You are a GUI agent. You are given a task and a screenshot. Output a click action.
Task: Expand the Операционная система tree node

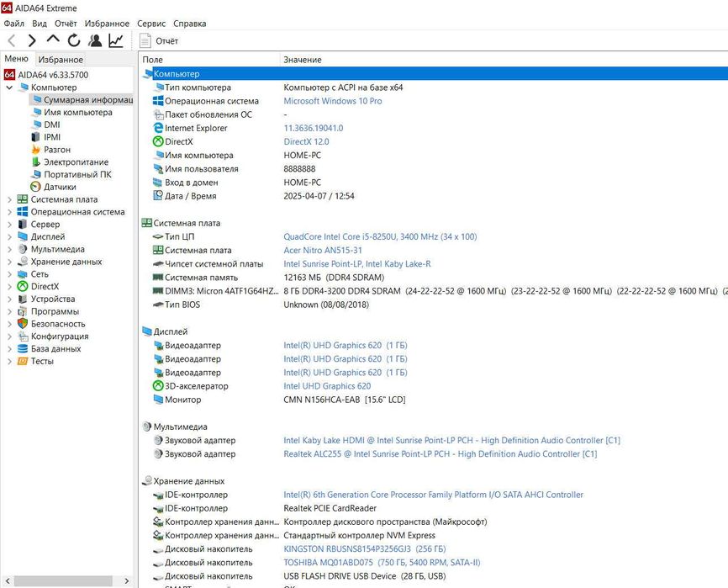click(x=9, y=212)
